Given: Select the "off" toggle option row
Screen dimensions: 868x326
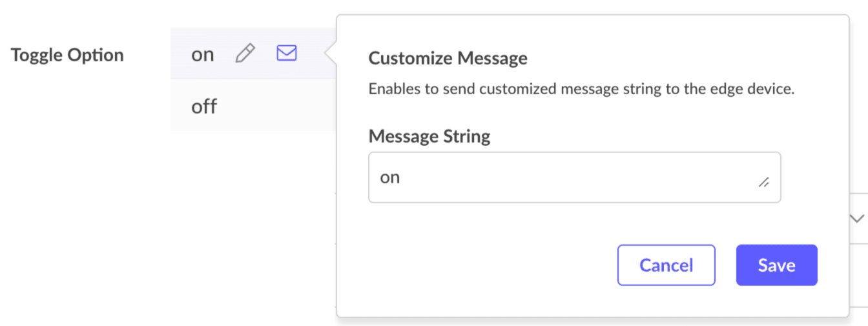Looking at the screenshot, I should pos(253,105).
